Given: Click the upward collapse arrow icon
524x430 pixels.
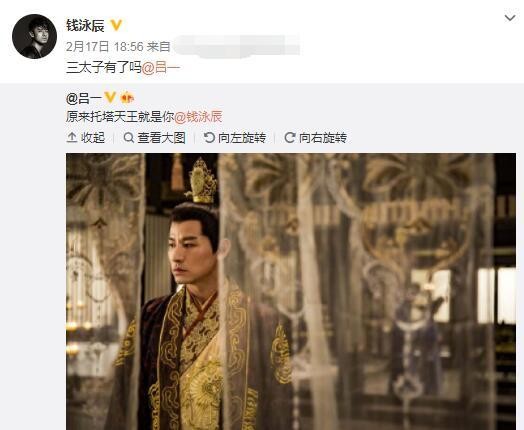Looking at the screenshot, I should 72,138.
